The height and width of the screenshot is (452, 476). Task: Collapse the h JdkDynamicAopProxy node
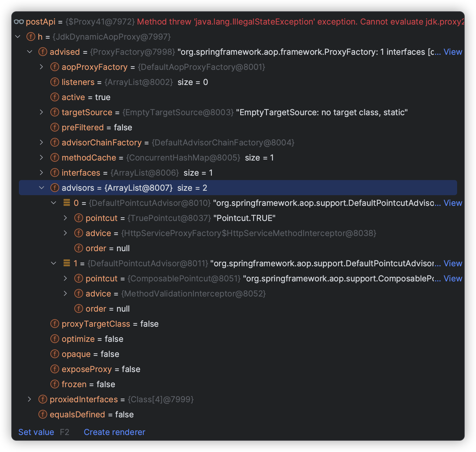pos(18,37)
